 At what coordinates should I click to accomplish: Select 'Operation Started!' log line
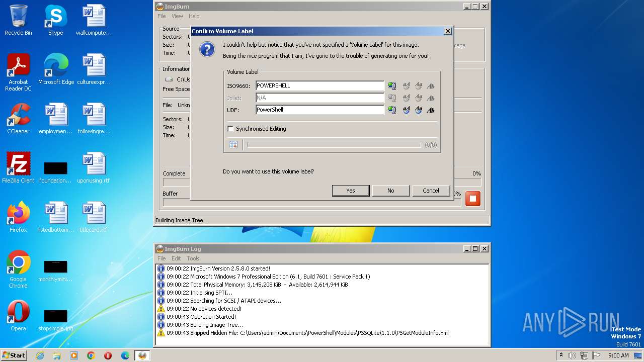click(x=201, y=317)
